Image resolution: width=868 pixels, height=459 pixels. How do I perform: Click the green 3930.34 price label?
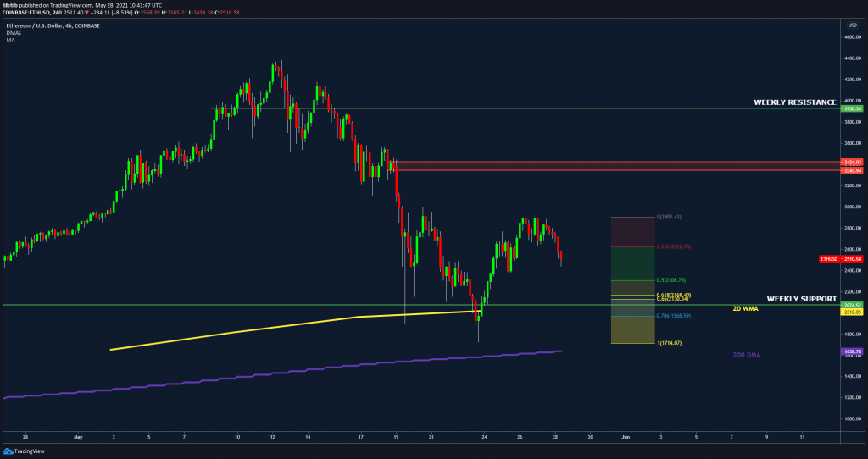[852, 108]
